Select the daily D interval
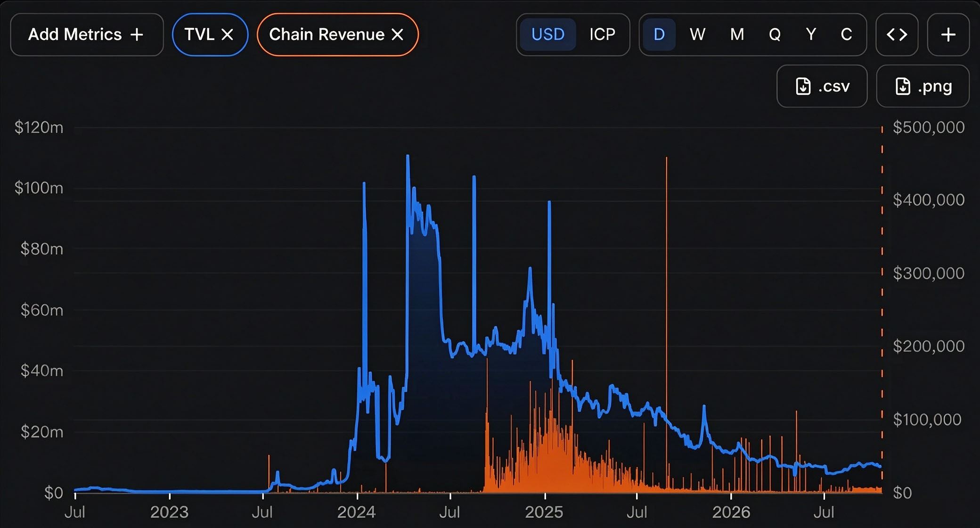This screenshot has width=980, height=528. [659, 34]
